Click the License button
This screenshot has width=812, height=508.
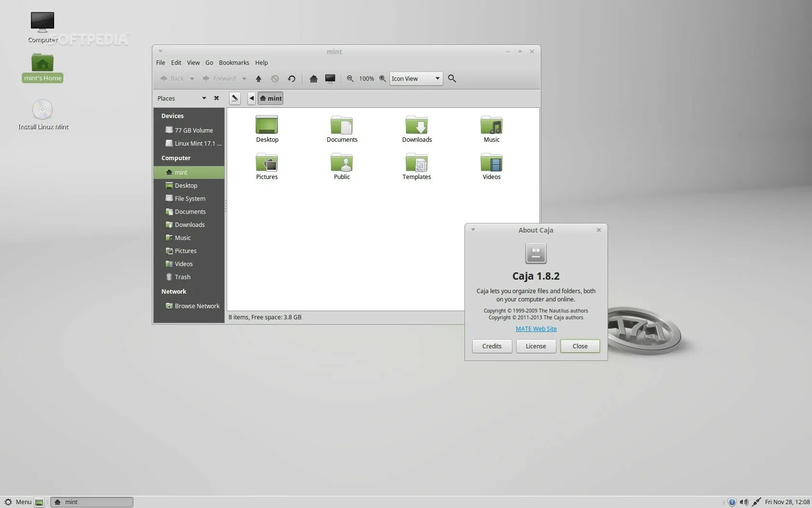pyautogui.click(x=536, y=346)
